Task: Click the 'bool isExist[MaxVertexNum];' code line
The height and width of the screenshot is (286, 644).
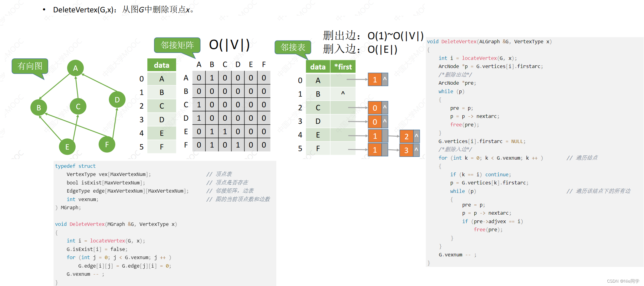Action: pos(106,183)
